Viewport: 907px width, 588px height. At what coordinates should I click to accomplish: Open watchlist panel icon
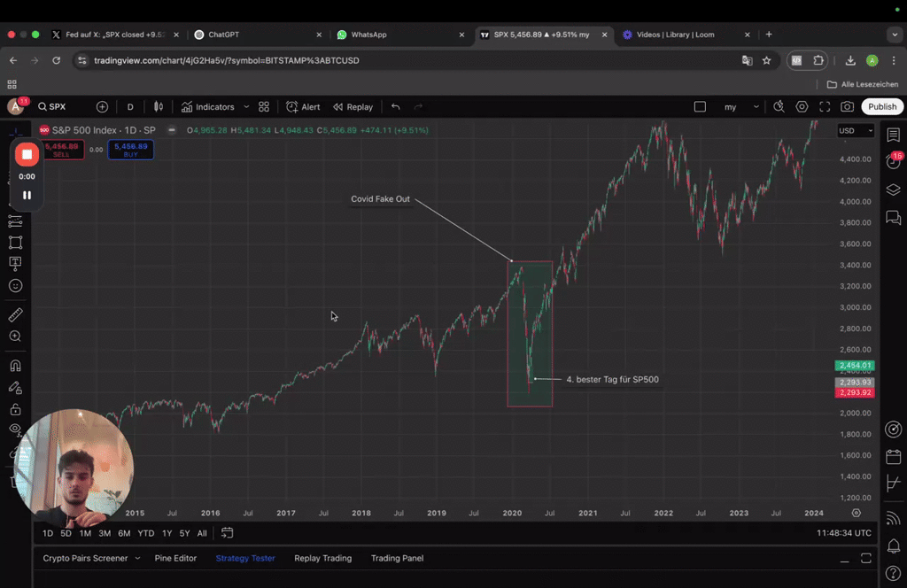893,135
